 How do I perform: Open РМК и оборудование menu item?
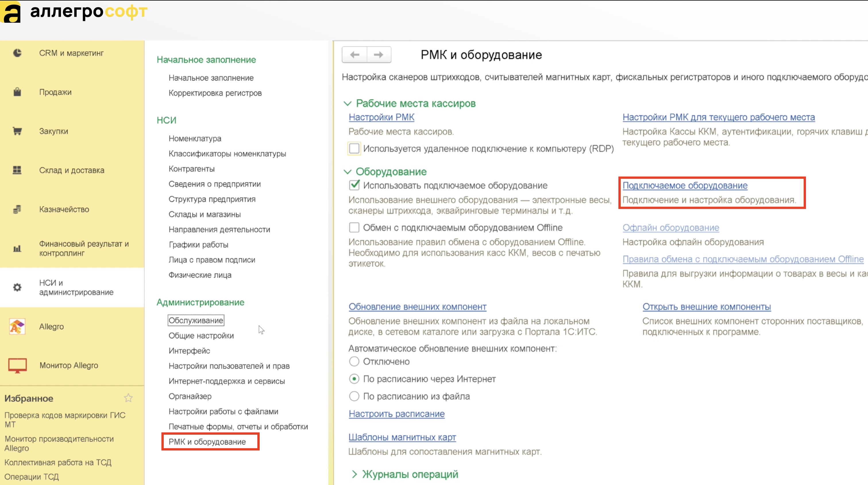(207, 442)
